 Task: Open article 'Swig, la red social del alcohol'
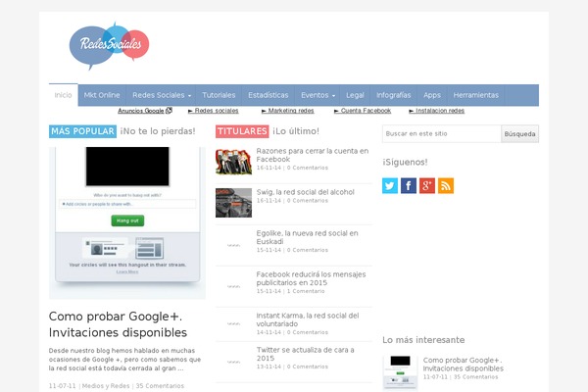[305, 191]
